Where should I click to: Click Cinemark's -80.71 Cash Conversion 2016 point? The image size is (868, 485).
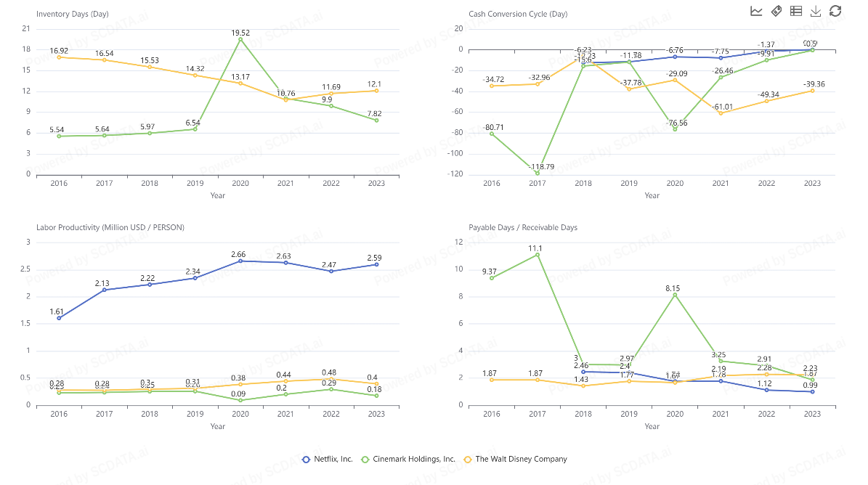coord(492,134)
